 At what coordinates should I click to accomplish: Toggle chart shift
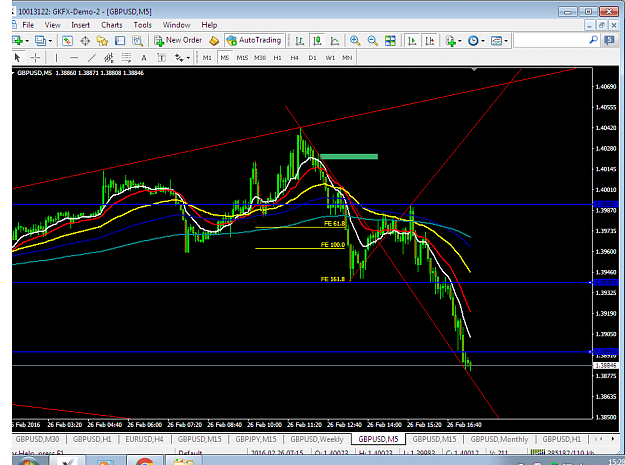coord(430,41)
